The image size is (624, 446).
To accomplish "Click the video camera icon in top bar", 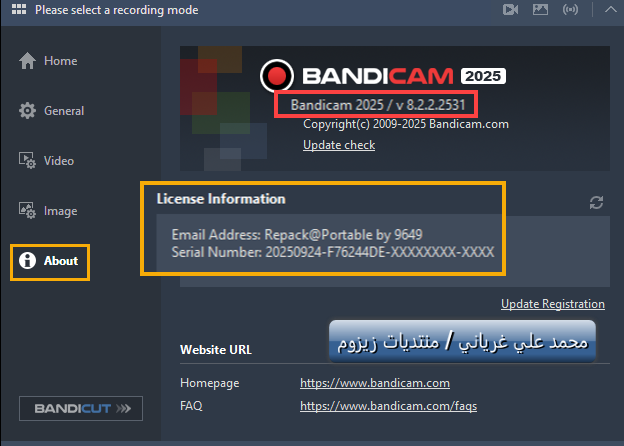I will [510, 10].
